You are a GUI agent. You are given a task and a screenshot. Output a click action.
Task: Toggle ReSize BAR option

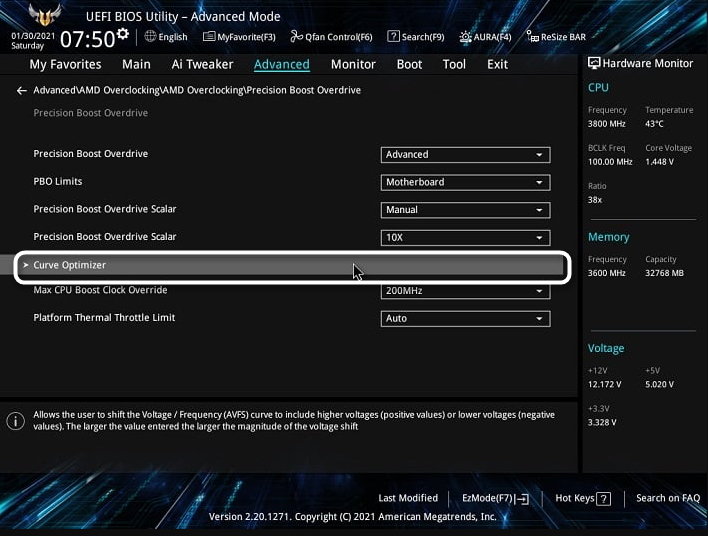click(556, 37)
